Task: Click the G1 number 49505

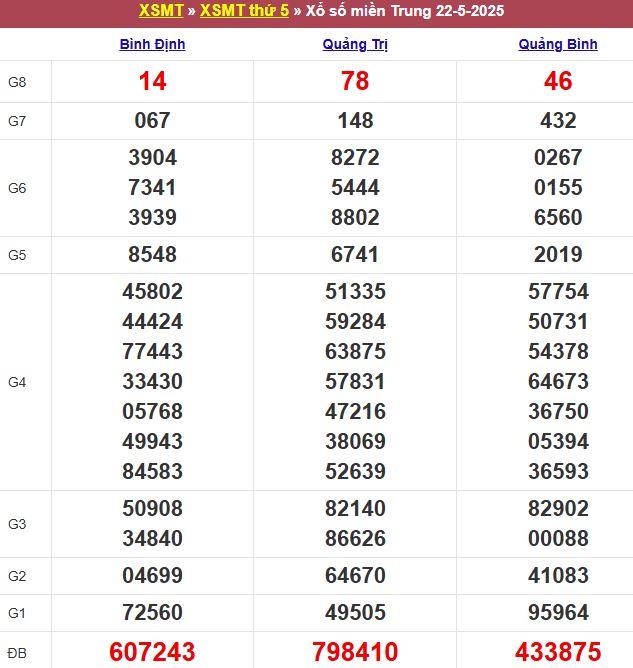Action: (355, 613)
